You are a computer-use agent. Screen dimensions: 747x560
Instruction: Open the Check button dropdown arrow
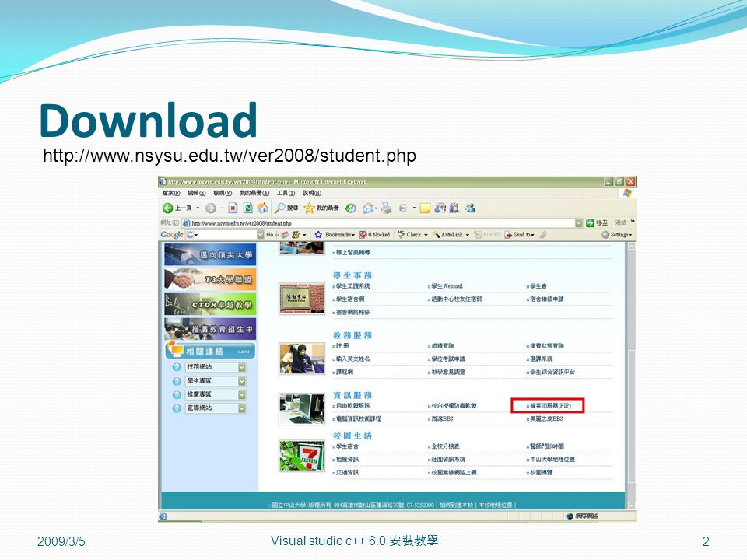[x=426, y=235]
